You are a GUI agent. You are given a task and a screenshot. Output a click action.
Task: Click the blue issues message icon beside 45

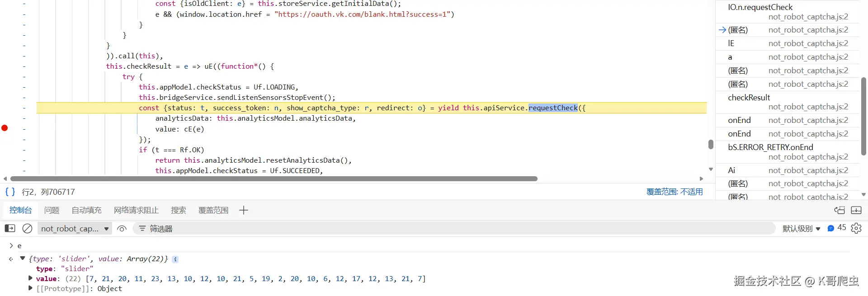click(830, 228)
